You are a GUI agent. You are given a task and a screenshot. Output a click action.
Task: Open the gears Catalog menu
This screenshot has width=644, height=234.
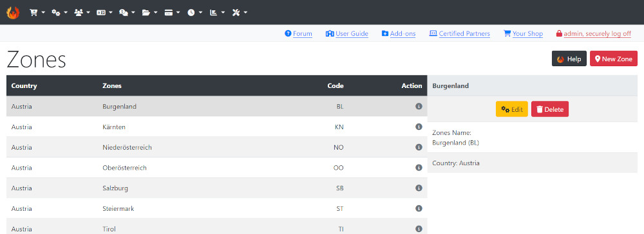59,13
